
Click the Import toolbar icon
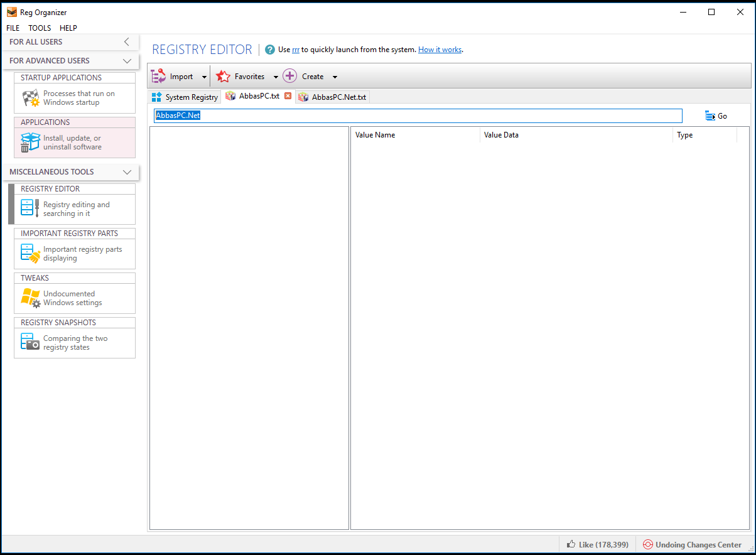(158, 76)
